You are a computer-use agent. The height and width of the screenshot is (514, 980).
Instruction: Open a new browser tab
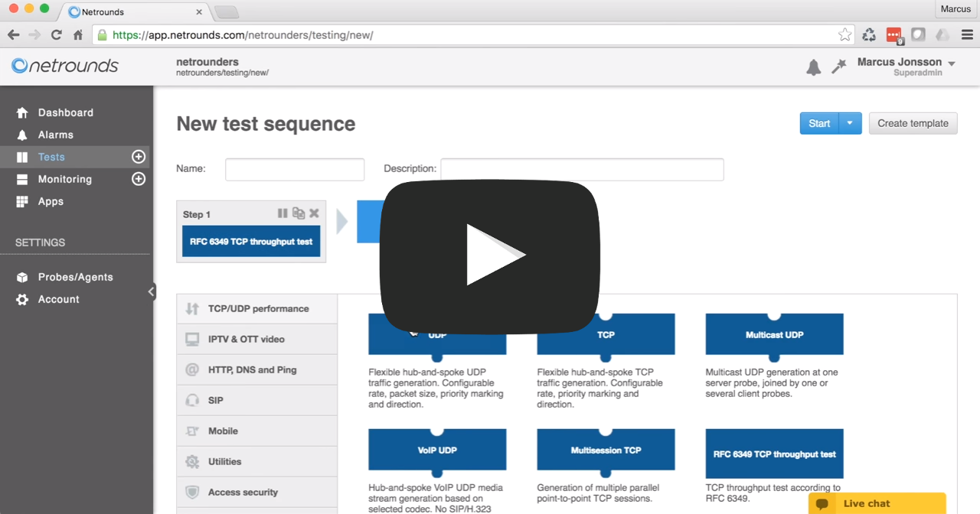pyautogui.click(x=227, y=12)
